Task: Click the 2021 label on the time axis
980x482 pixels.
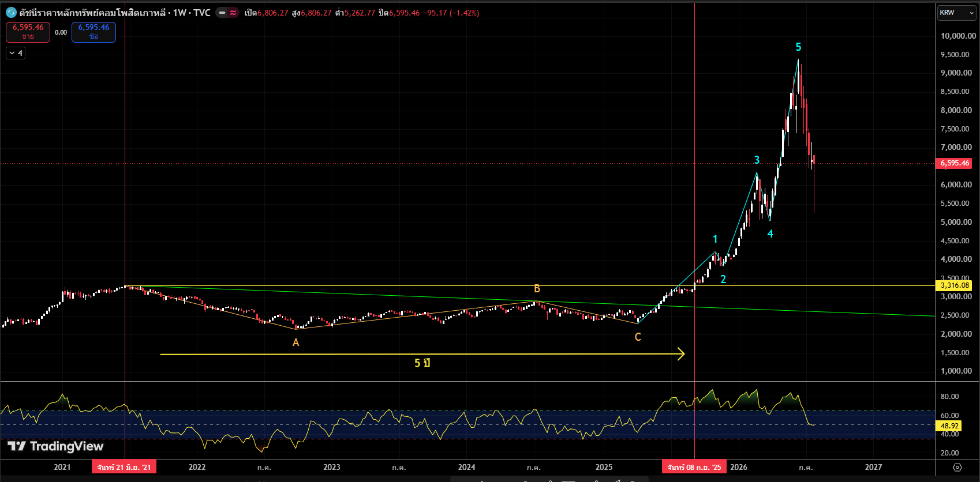Action: [x=62, y=467]
